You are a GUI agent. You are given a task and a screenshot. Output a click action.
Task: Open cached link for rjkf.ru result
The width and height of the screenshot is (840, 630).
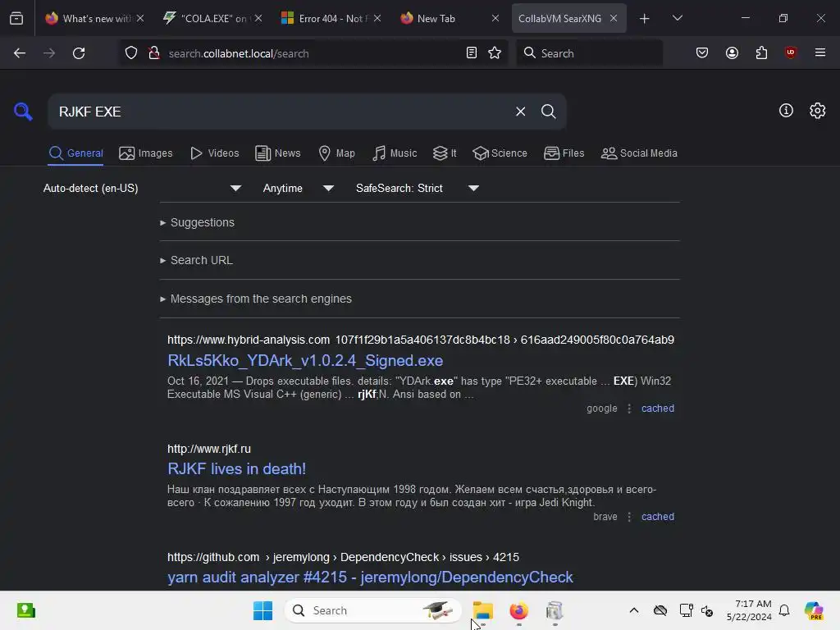tap(657, 517)
